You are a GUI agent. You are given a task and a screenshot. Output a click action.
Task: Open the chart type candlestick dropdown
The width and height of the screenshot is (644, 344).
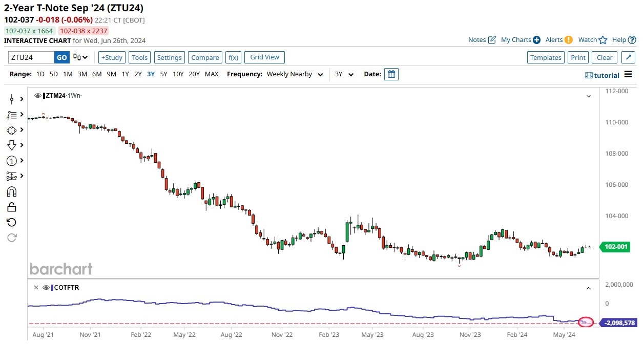pyautogui.click(x=80, y=57)
